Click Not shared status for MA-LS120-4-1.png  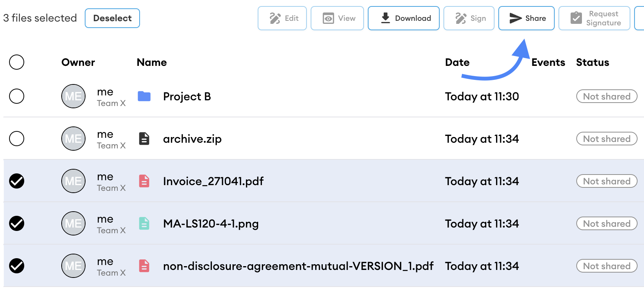pyautogui.click(x=607, y=223)
